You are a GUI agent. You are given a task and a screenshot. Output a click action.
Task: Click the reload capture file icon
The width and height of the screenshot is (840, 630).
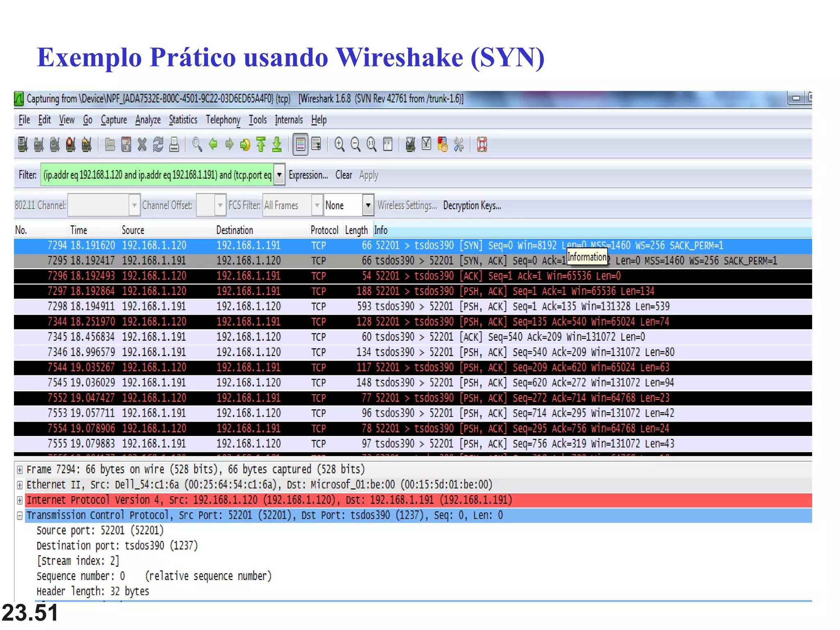(158, 144)
